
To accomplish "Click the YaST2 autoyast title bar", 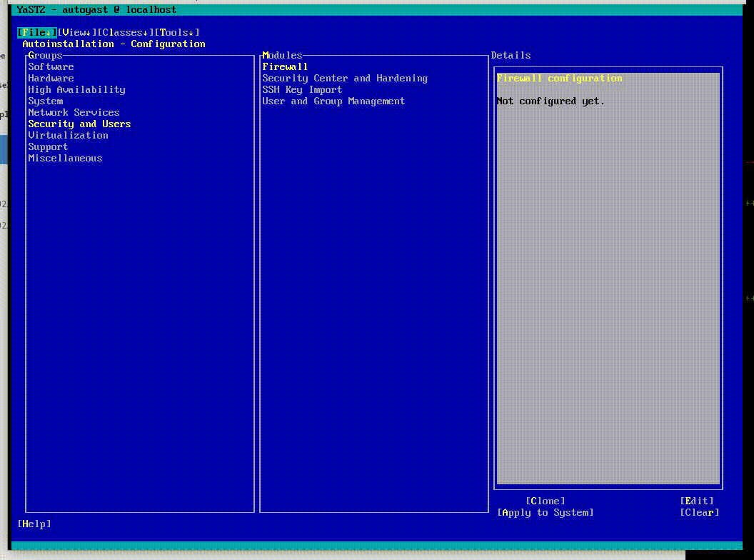I will 376,9.
